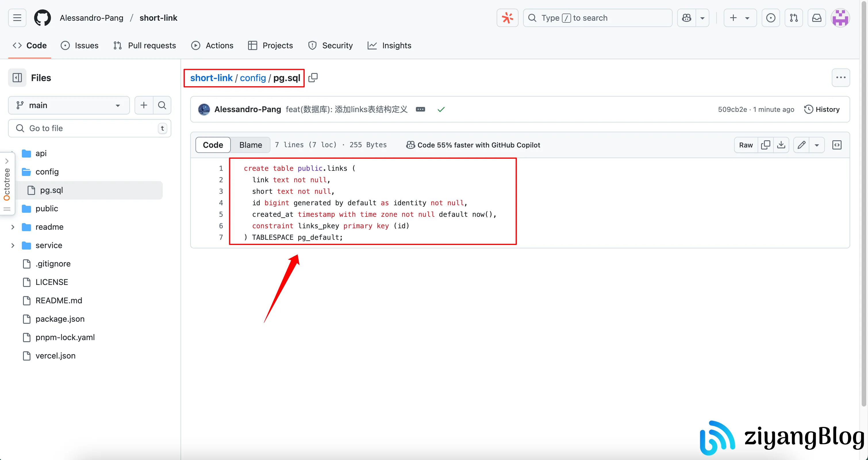Open the LICENSE file
Screen dimensions: 868x460
tap(52, 282)
